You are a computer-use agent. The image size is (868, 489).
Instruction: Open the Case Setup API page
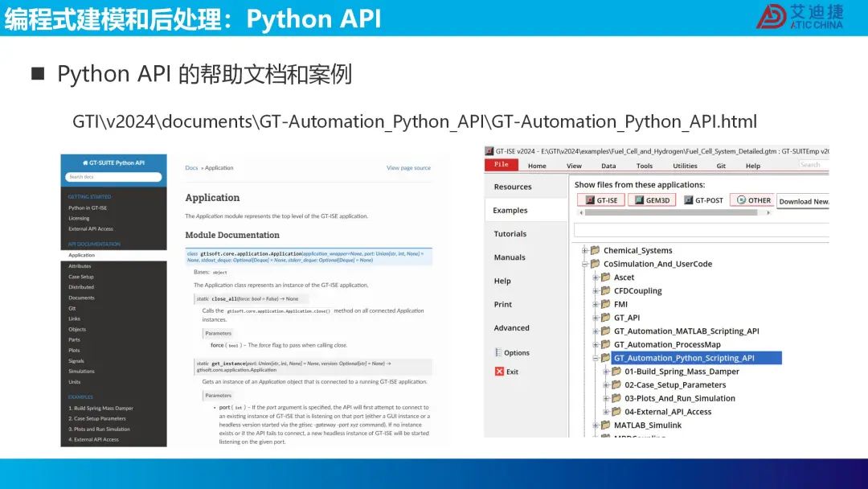[81, 277]
